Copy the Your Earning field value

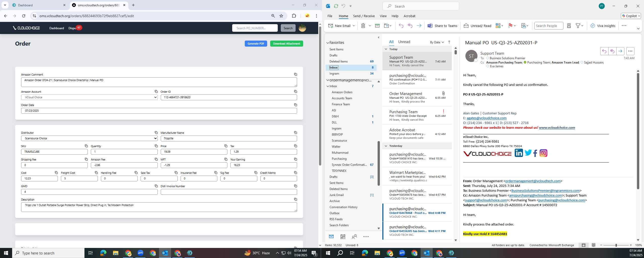tap(295, 159)
